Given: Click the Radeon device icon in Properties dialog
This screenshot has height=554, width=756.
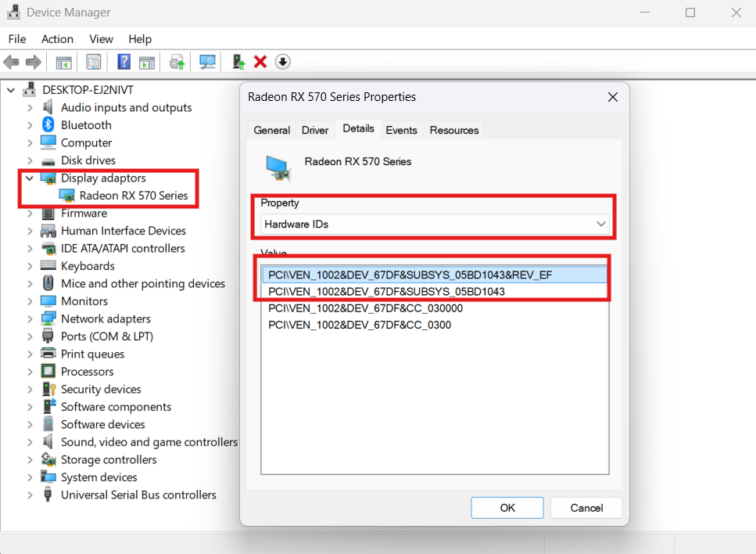Looking at the screenshot, I should tap(278, 168).
